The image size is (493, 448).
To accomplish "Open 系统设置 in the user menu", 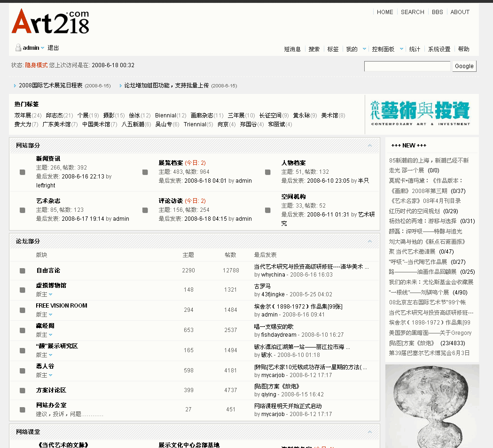I will (x=439, y=49).
